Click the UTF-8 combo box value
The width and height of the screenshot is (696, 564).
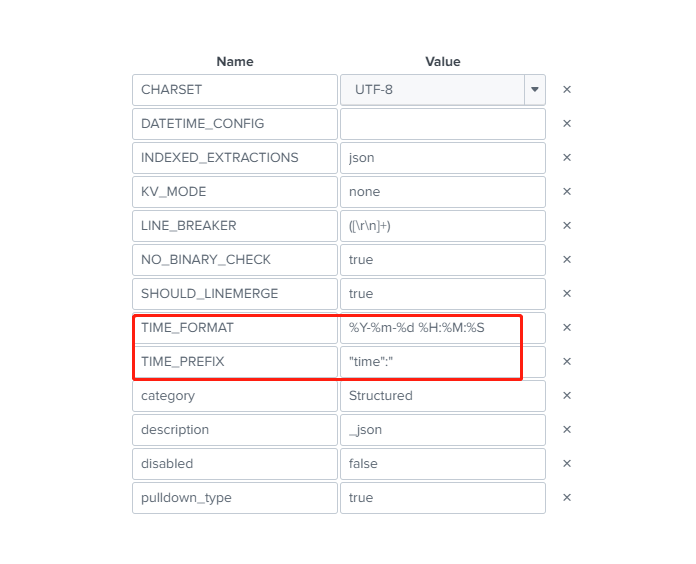(x=432, y=90)
